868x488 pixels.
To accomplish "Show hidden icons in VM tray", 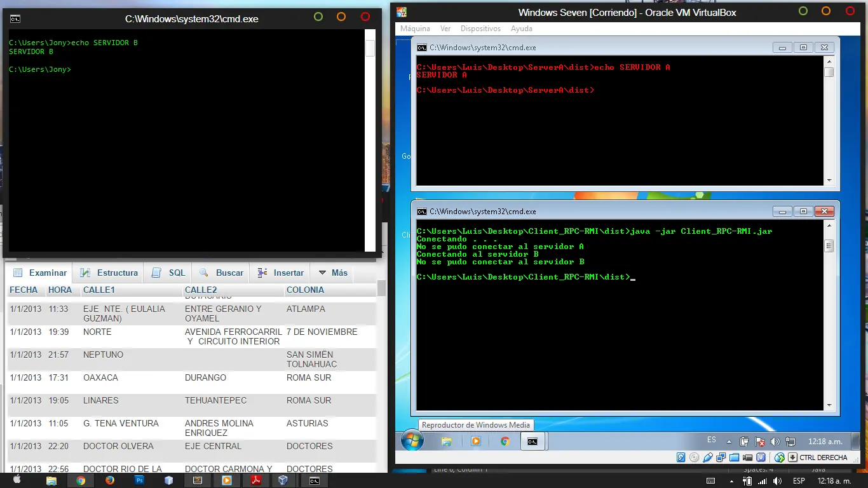I will coord(728,442).
